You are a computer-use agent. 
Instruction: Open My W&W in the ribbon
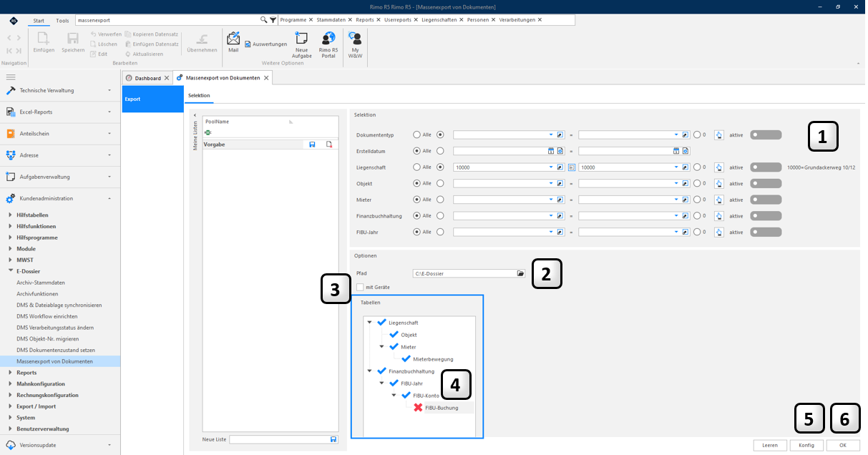tap(355, 44)
